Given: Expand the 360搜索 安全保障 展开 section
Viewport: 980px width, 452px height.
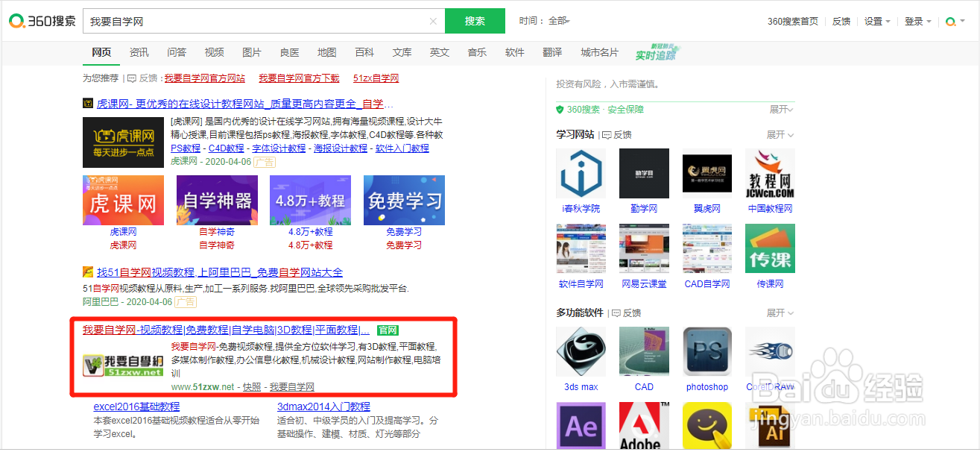Looking at the screenshot, I should click(782, 110).
